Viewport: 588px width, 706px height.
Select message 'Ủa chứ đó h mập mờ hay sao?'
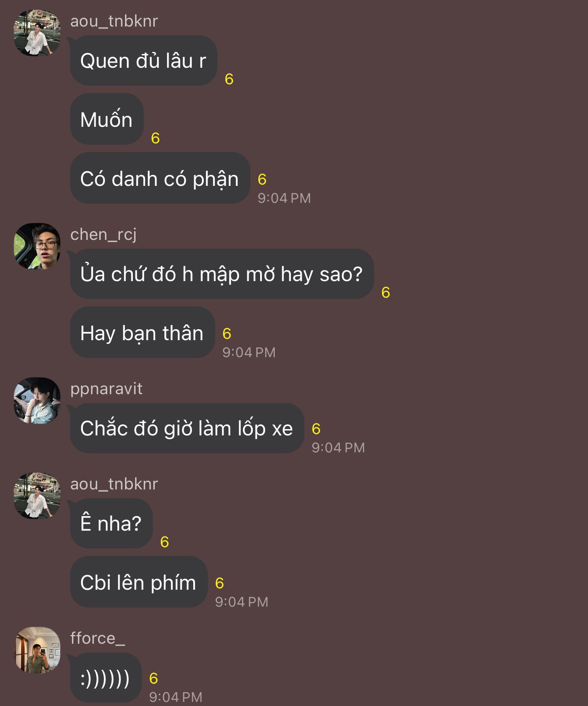pos(222,274)
